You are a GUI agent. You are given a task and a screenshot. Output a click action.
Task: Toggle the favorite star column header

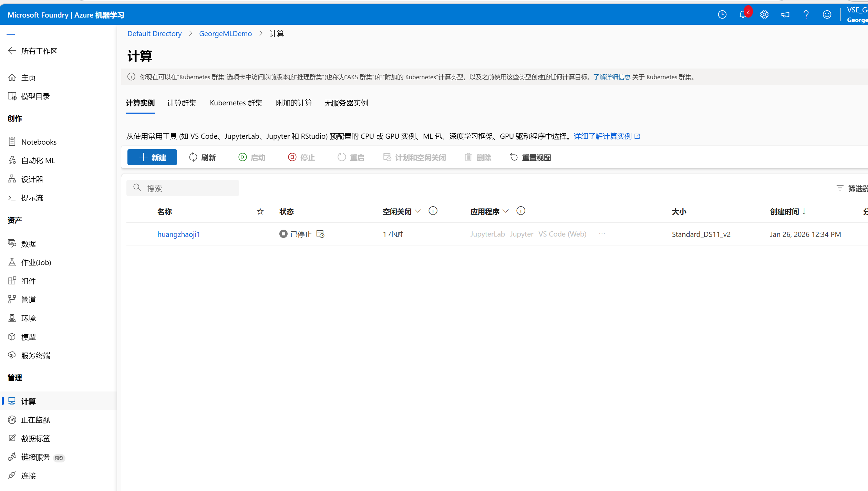260,211
